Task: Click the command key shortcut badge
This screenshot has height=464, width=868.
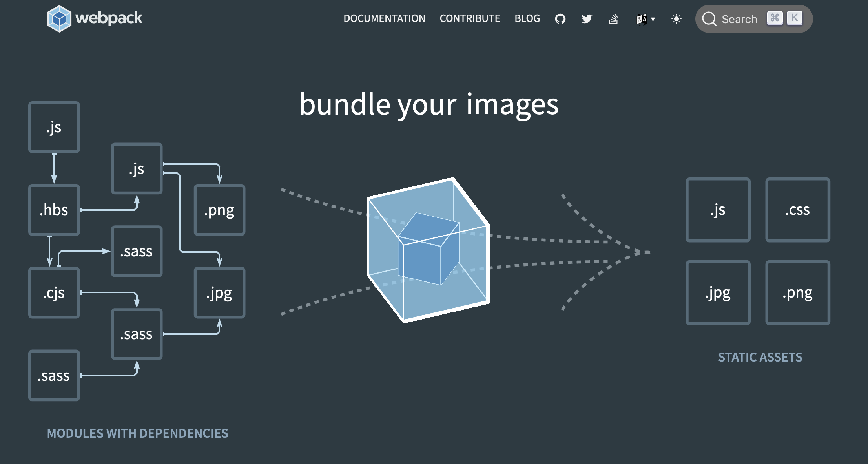Action: [775, 18]
